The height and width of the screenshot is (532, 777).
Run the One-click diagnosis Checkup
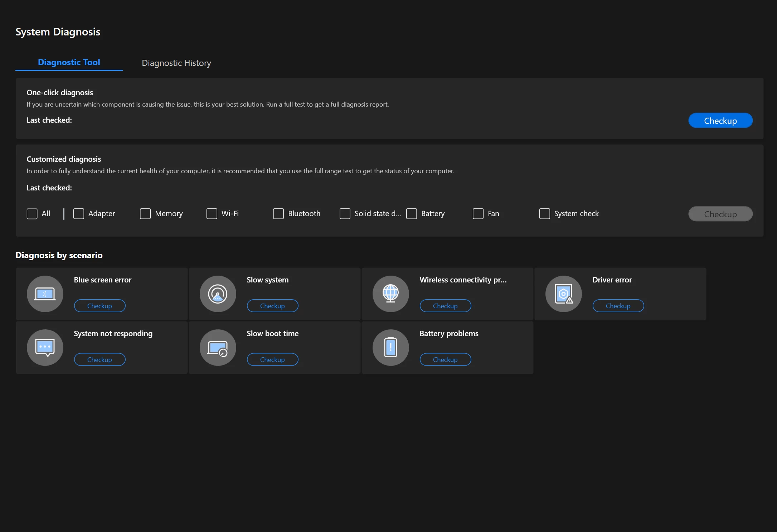coord(720,121)
